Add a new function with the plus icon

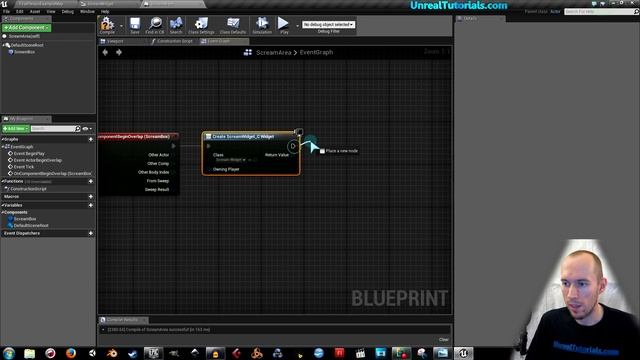[91, 181]
